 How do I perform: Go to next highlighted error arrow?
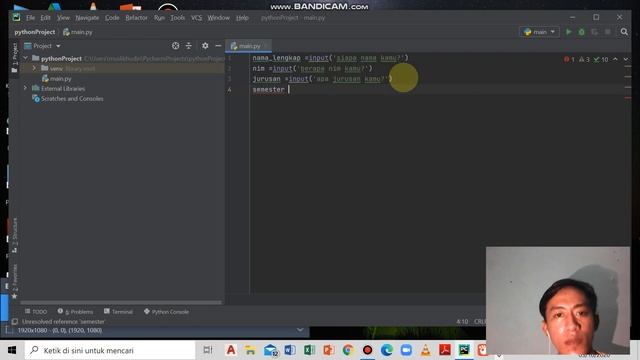[625, 60]
